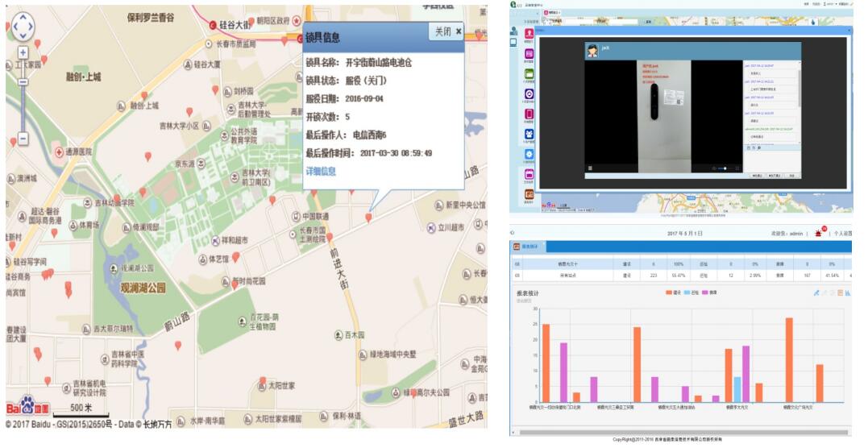
Task: Click the 所有站点 table row cell
Action: click(567, 276)
